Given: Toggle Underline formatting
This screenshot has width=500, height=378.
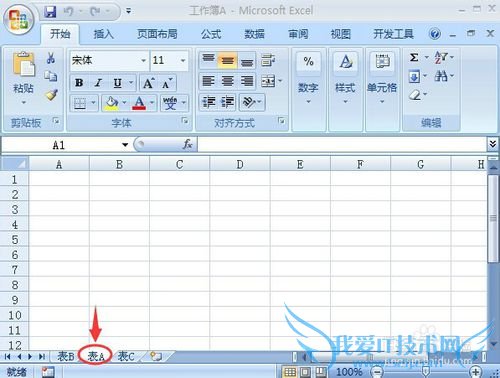Looking at the screenshot, I should point(117,83).
